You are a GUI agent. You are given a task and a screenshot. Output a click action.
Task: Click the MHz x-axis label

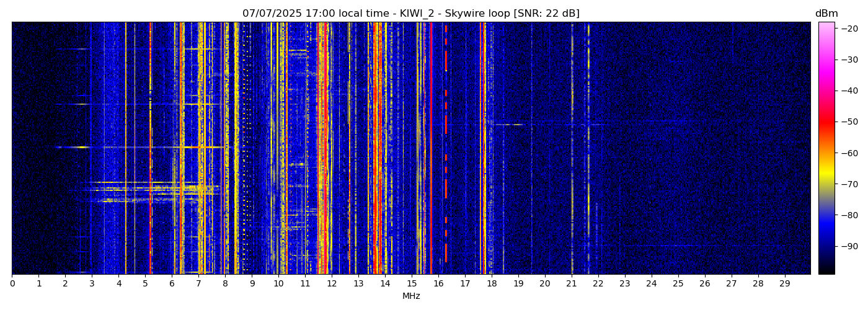(410, 296)
